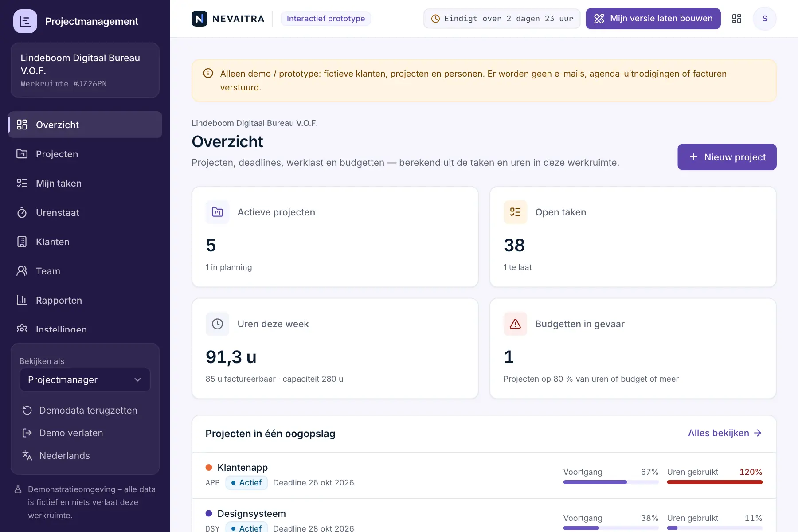
Task: Click the Nevaitra N logo
Action: [199, 19]
